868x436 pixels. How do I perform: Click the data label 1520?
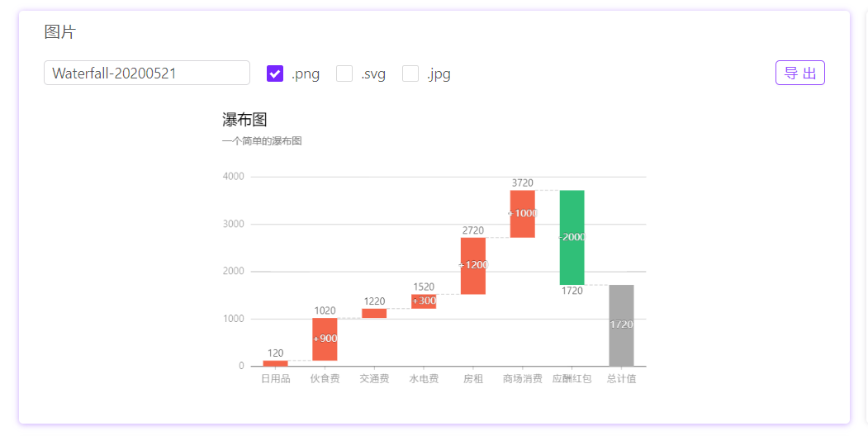point(424,287)
